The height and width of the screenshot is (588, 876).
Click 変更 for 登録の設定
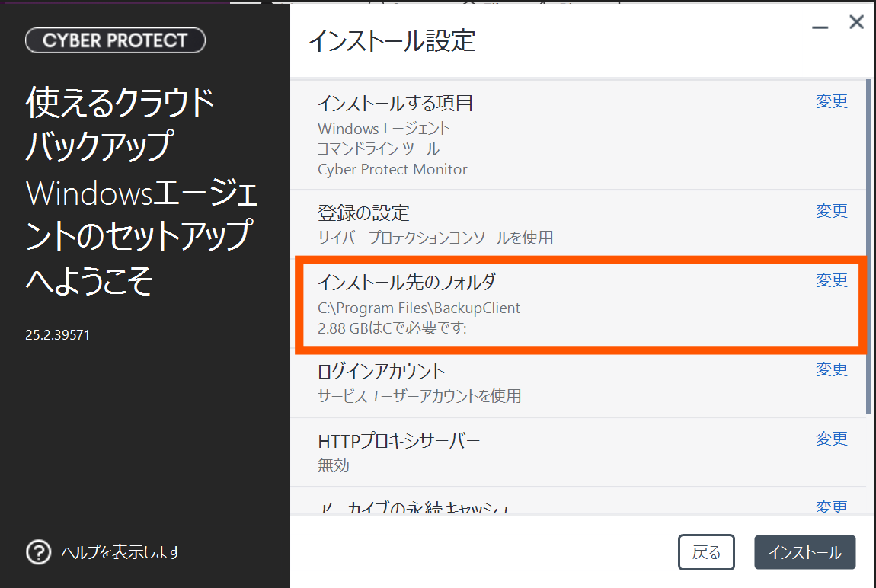831,210
